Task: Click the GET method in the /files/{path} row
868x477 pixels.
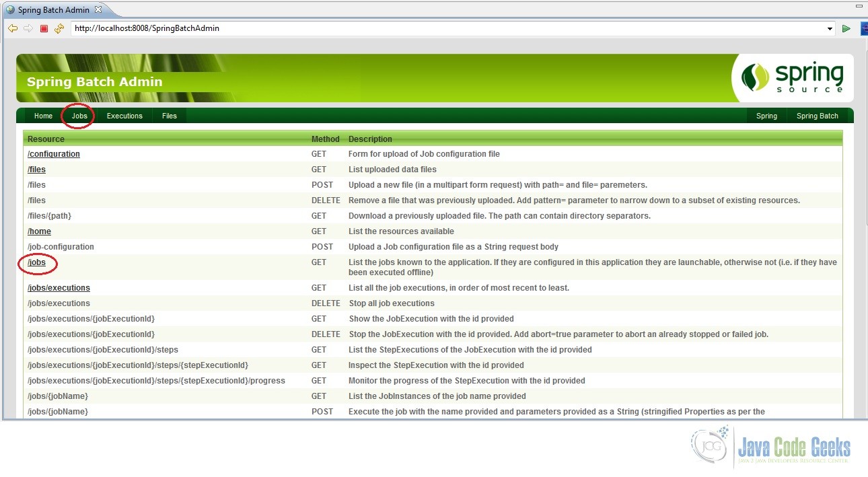Action: (319, 216)
